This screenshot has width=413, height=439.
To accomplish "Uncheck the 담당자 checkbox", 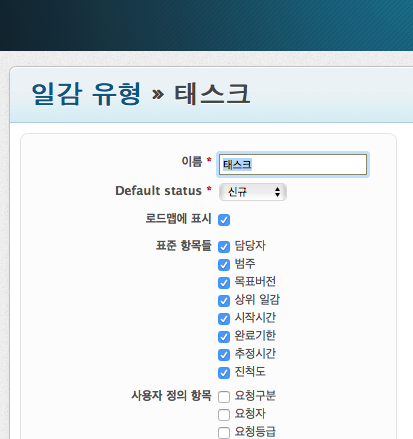I will coord(224,247).
